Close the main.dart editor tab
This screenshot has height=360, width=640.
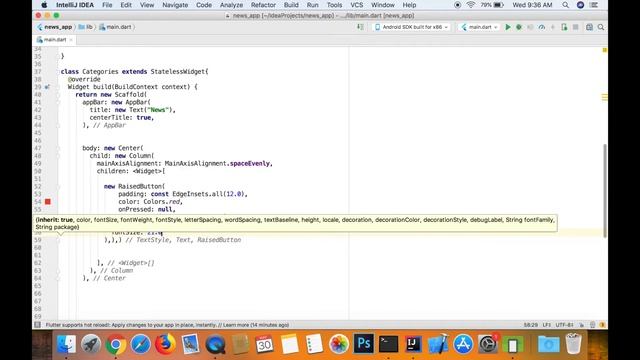click(x=71, y=40)
